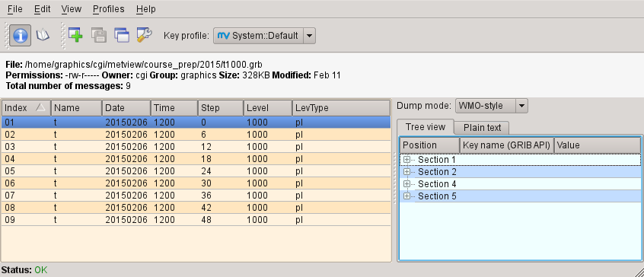Click the Key name (GRIB API) header
The image size is (644, 277).
[507, 145]
